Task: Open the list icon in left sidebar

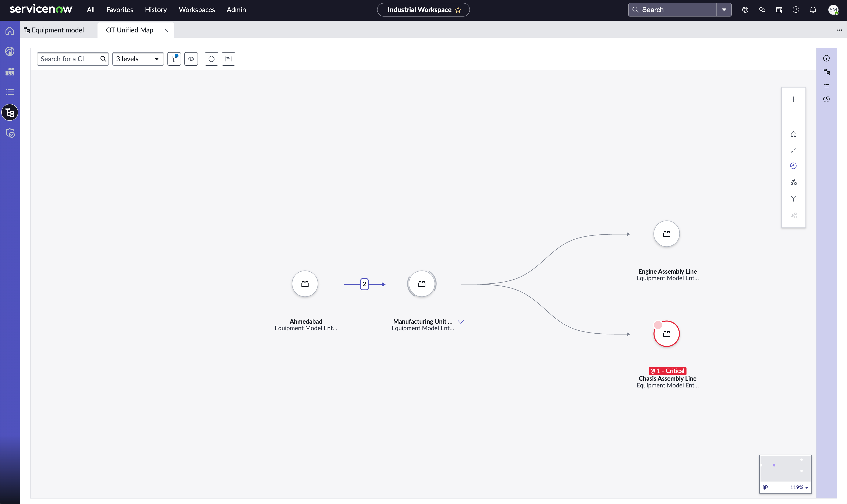Action: tap(10, 92)
